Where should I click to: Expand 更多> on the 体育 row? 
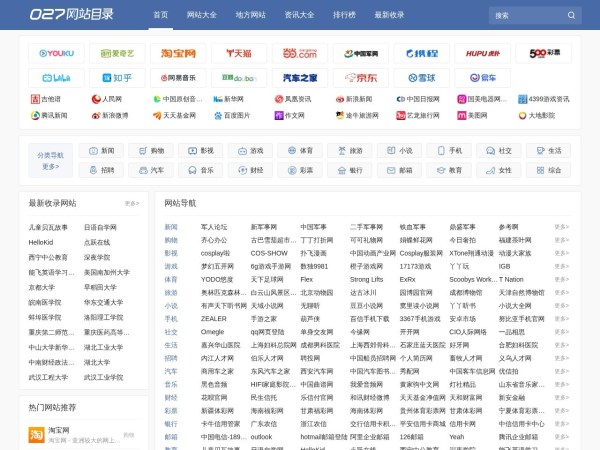pos(562,279)
